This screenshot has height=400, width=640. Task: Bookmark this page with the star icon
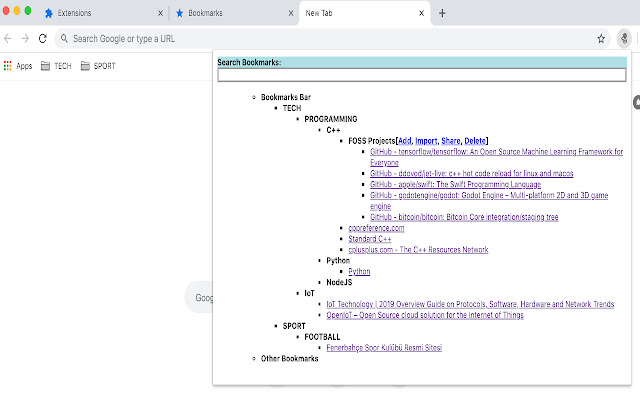click(601, 39)
